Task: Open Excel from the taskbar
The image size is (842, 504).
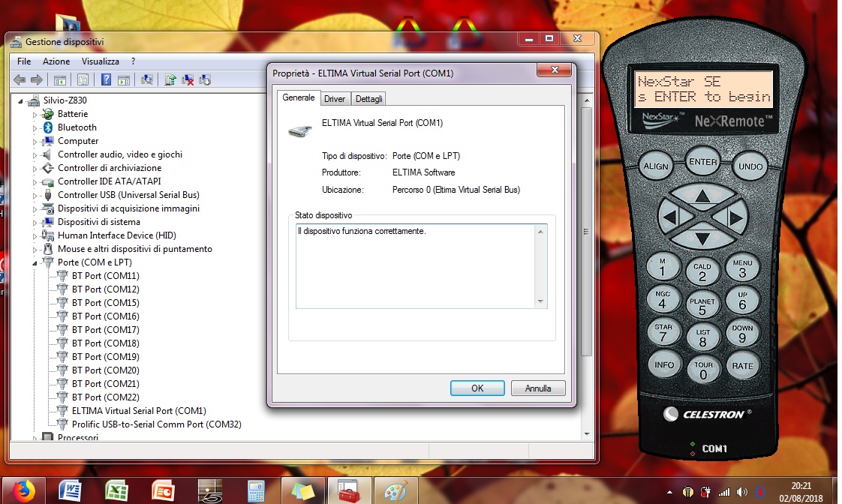Action: pos(116,491)
